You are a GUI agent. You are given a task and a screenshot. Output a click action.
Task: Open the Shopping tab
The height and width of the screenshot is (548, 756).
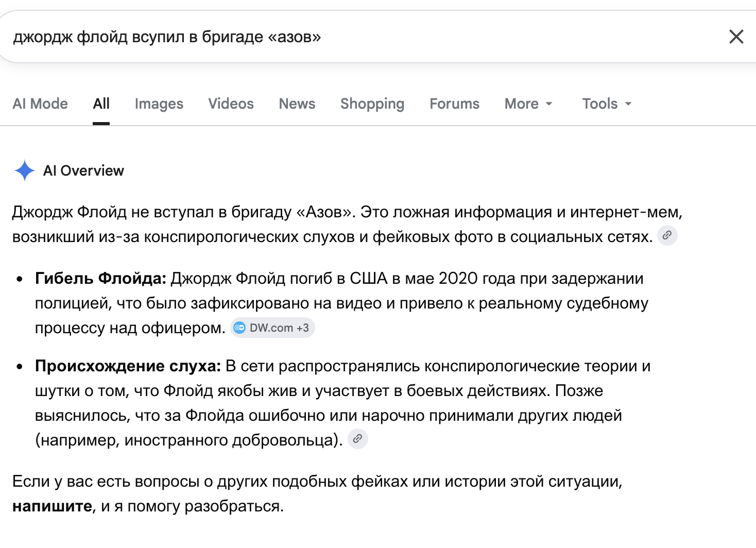tap(372, 104)
